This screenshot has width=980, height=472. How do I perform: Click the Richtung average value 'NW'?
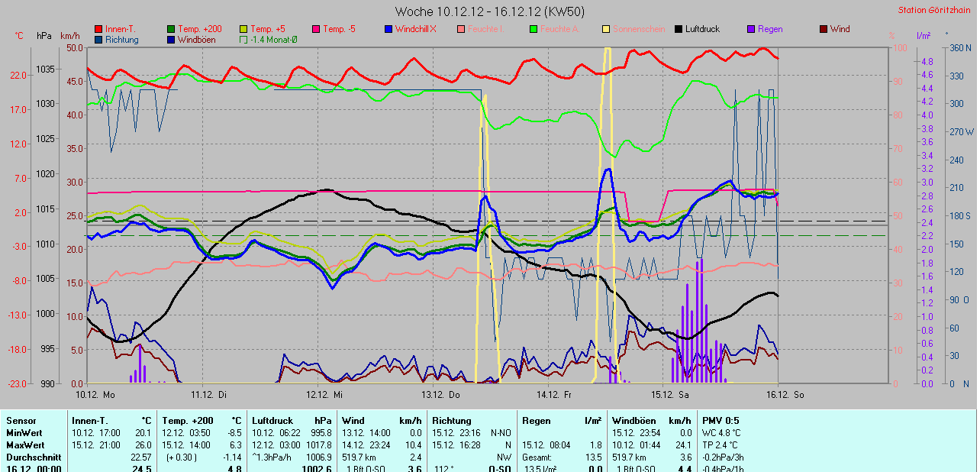click(x=505, y=457)
